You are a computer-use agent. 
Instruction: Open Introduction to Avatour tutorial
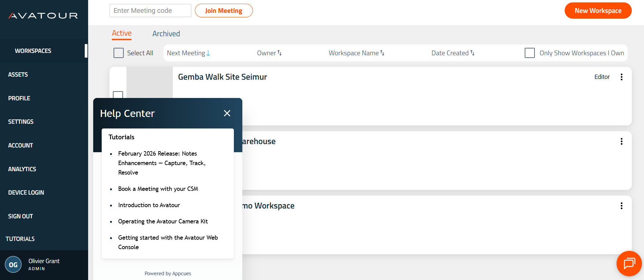coord(149,205)
